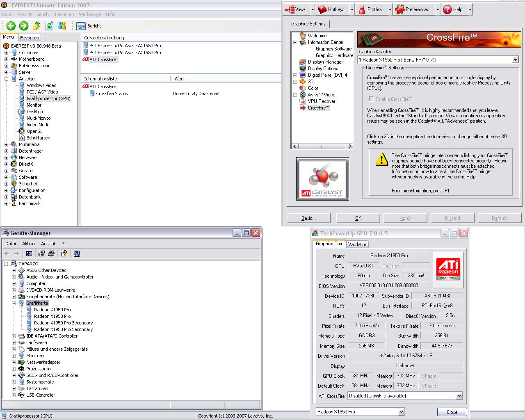525x420 pixels.
Task: Click the Close button in GPU-Z
Action: click(452, 412)
